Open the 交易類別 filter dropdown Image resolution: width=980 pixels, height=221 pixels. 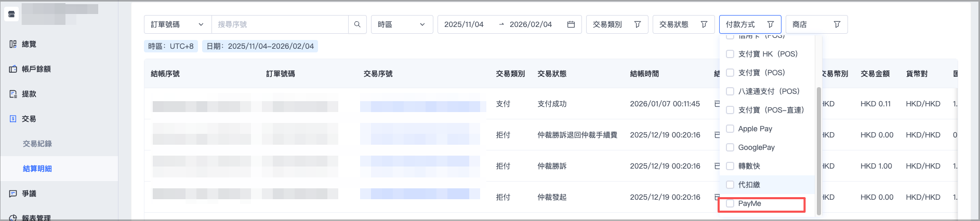[617, 24]
